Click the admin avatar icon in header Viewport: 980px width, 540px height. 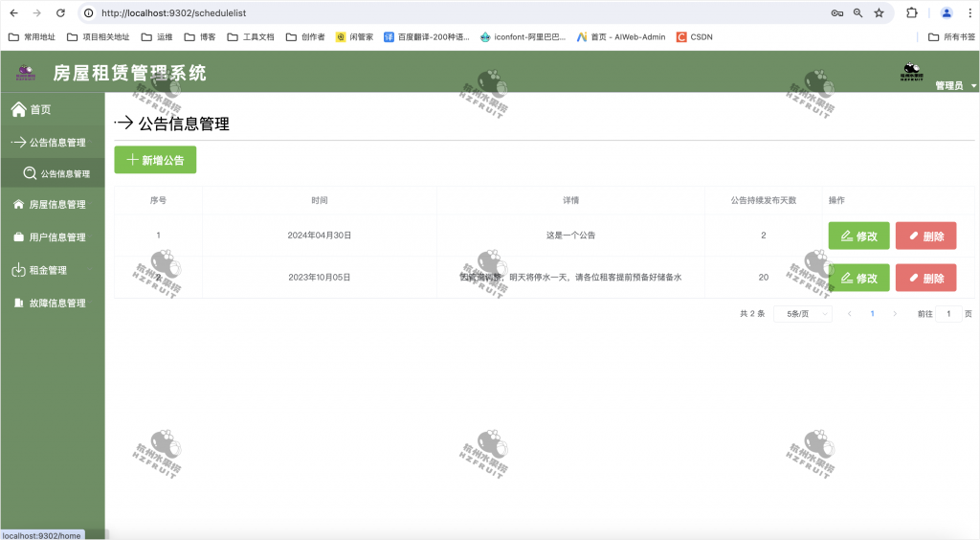pyautogui.click(x=912, y=72)
